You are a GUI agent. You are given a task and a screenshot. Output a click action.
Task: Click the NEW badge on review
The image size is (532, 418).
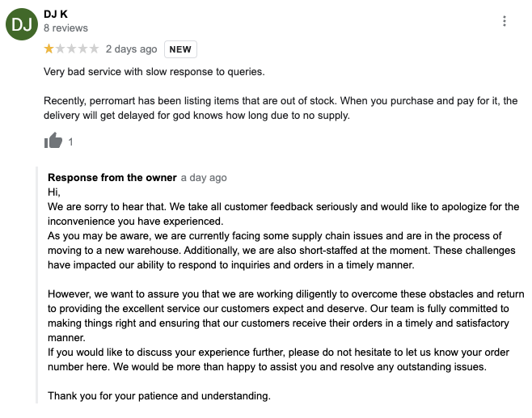click(x=180, y=49)
